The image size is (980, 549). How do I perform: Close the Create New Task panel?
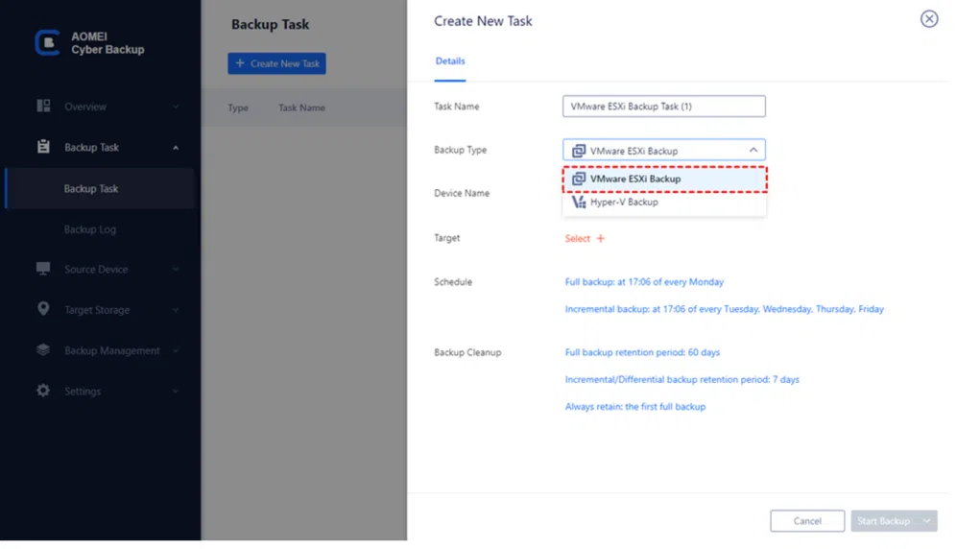coord(929,19)
